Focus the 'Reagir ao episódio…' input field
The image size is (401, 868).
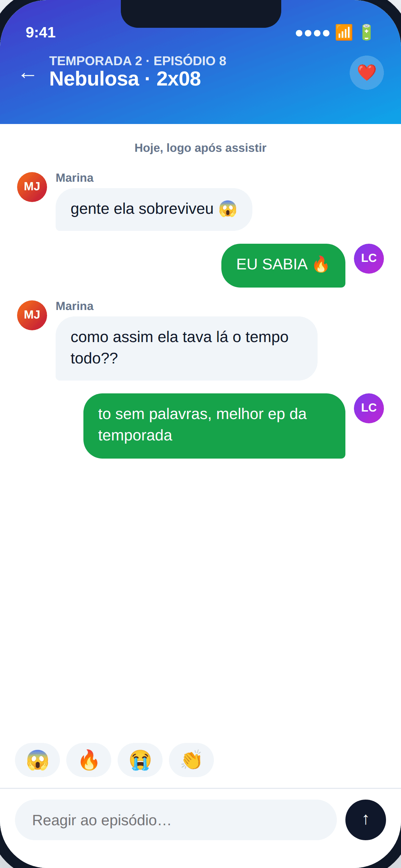176,820
